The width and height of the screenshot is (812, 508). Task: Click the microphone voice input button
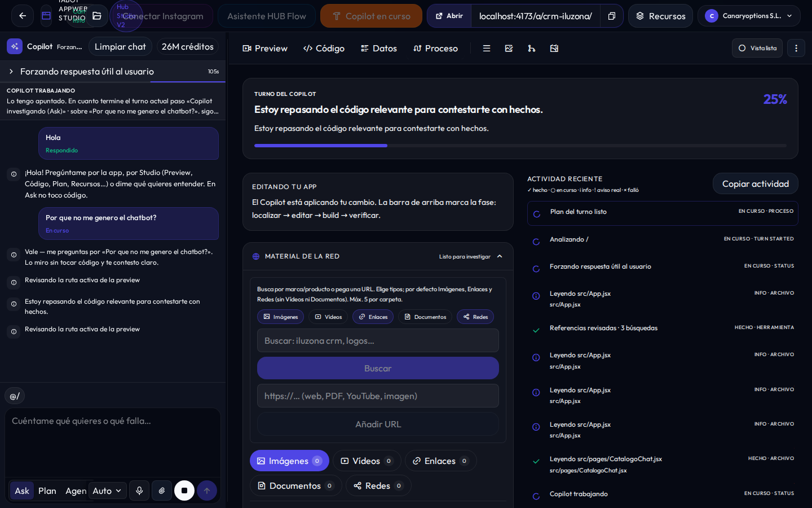[139, 491]
